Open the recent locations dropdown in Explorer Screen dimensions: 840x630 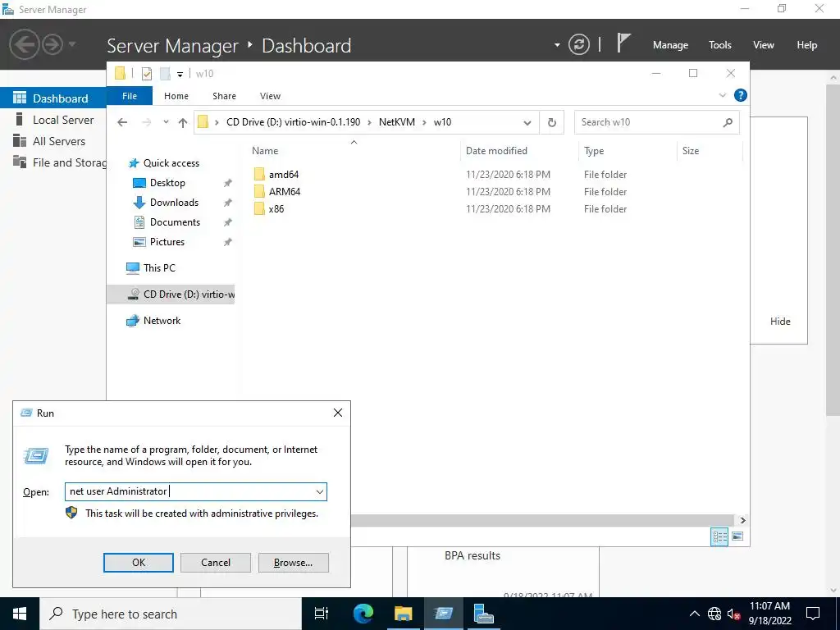[x=166, y=122]
